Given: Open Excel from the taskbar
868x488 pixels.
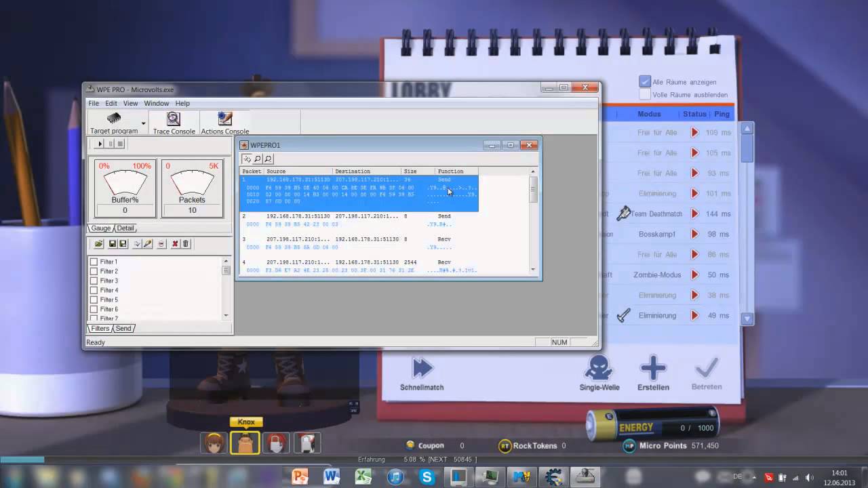Looking at the screenshot, I should [363, 477].
